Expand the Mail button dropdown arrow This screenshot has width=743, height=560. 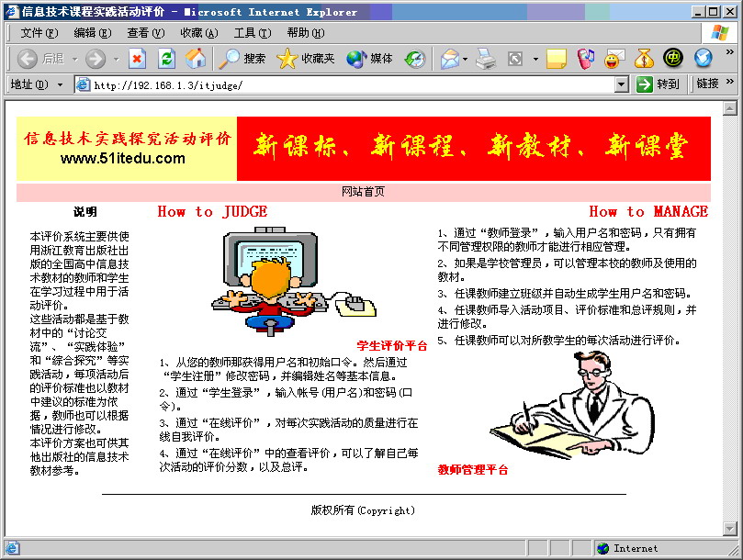(x=466, y=59)
